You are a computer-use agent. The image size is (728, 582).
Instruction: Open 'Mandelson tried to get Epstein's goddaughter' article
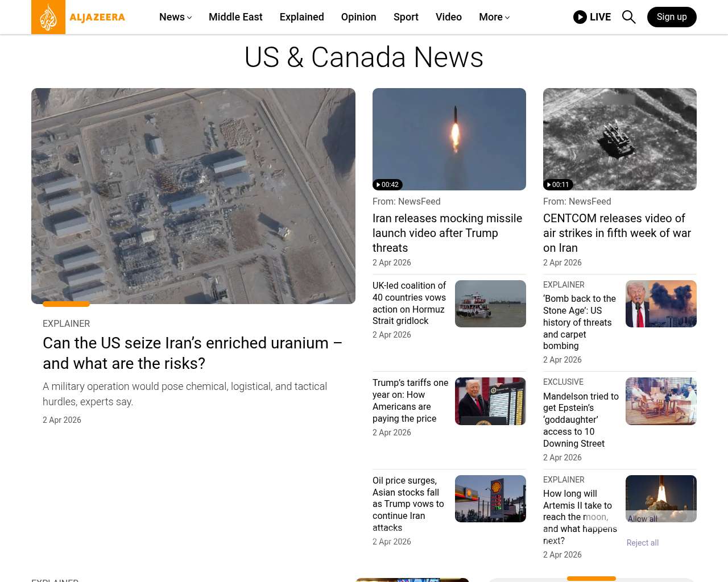(581, 420)
